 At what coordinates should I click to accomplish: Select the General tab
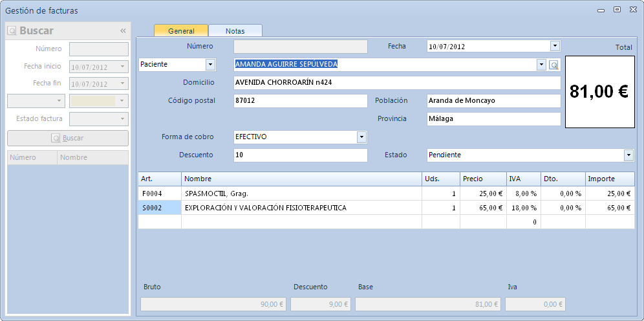(x=181, y=31)
